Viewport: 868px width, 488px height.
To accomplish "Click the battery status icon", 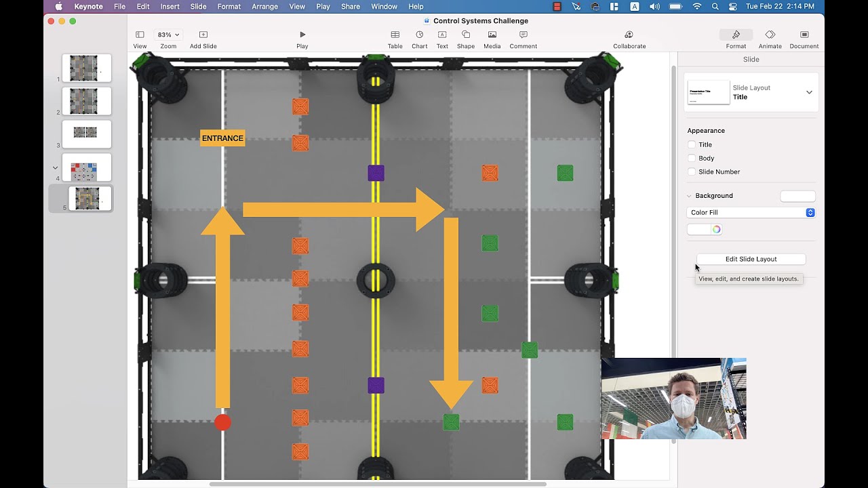I will click(x=676, y=7).
